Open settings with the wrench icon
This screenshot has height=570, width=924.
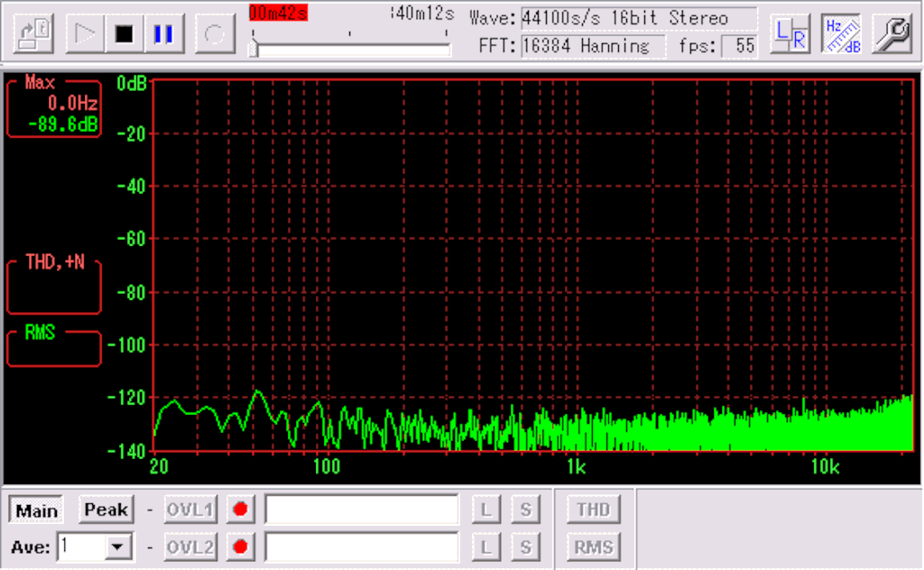pyautogui.click(x=892, y=34)
